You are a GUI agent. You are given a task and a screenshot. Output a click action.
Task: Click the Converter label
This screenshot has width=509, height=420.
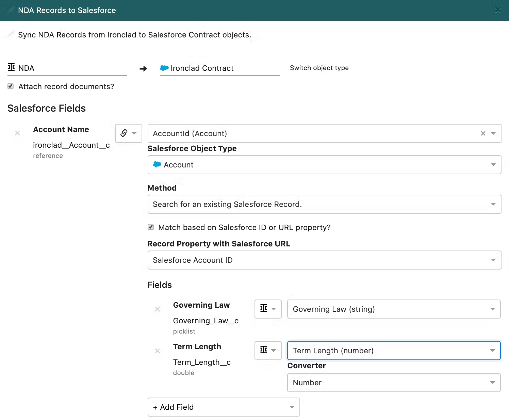click(307, 366)
